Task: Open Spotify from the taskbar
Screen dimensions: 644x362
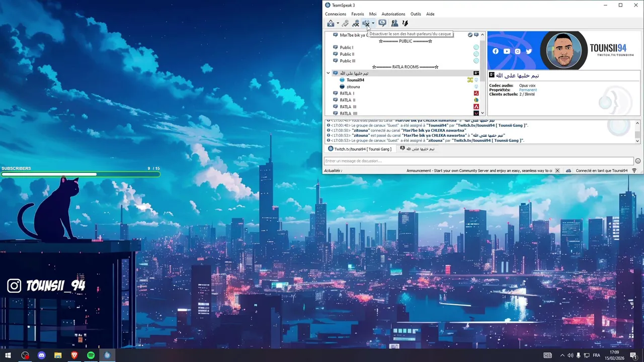Action: pos(91,355)
